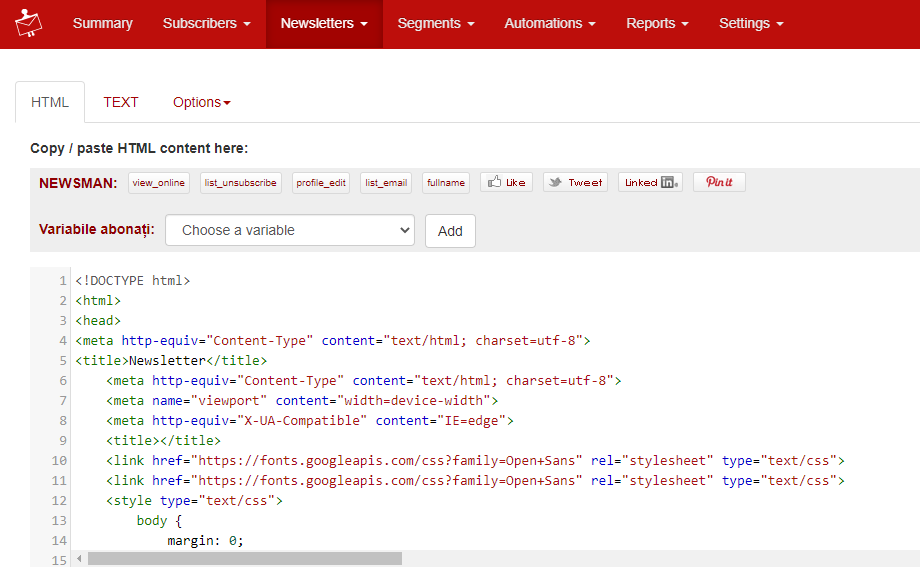Open the Automations dropdown

click(x=550, y=23)
